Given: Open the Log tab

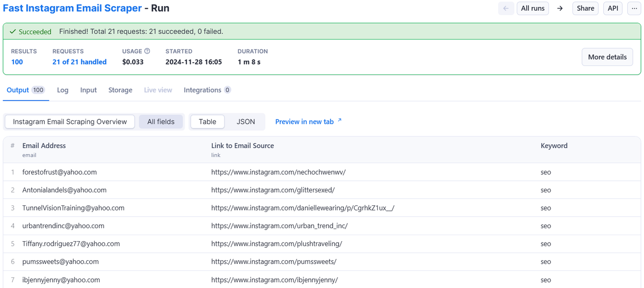Looking at the screenshot, I should point(63,90).
